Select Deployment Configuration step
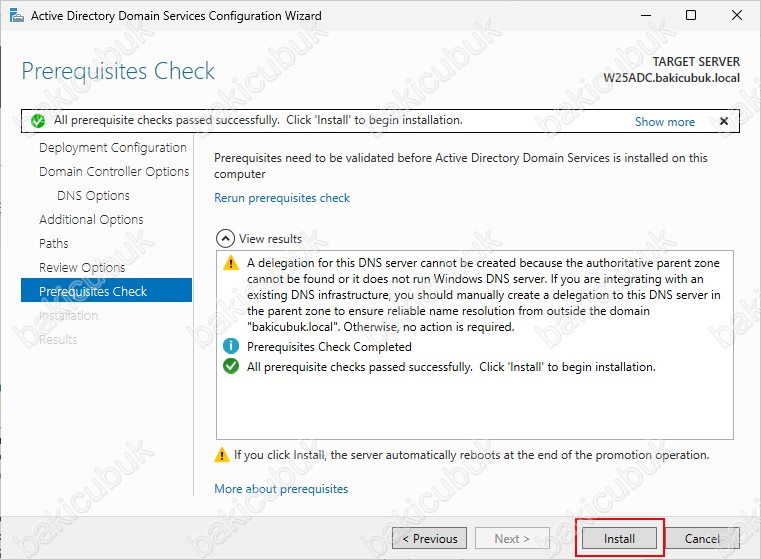 (x=113, y=148)
